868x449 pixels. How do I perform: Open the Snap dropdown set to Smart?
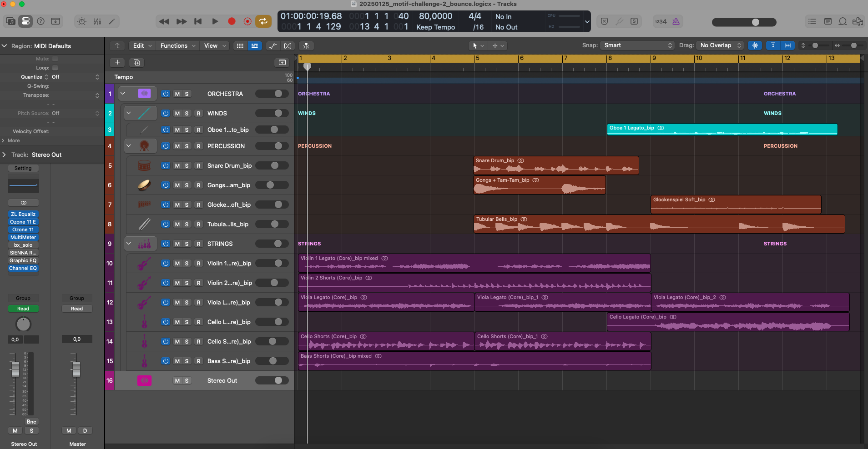pos(637,45)
